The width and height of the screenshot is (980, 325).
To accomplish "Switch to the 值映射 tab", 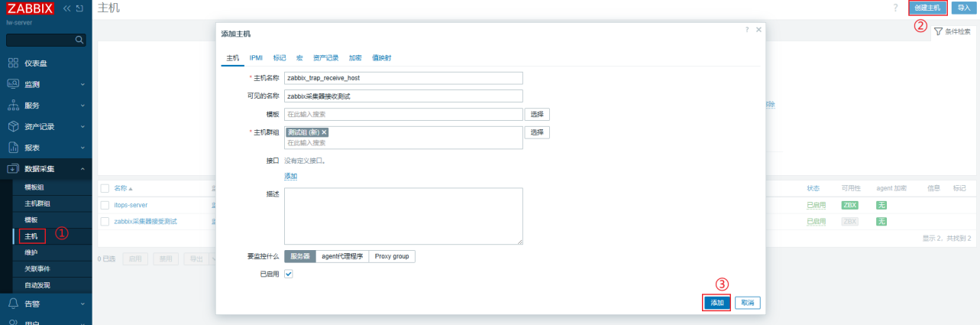I will click(x=382, y=57).
